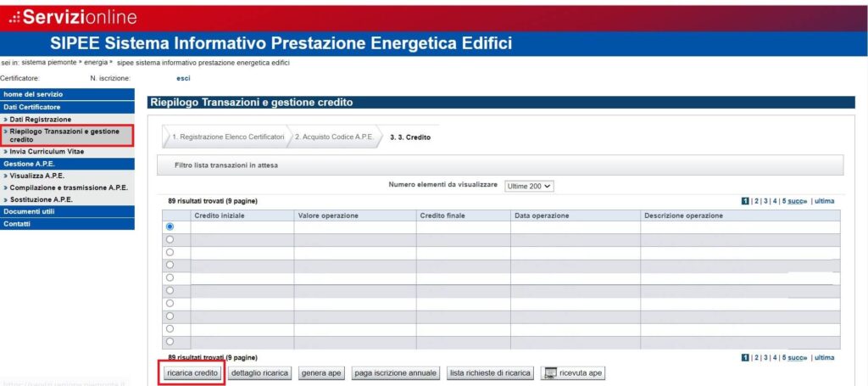868x386 pixels.
Task: Open the Ultime 200 dropdown
Action: pos(529,187)
